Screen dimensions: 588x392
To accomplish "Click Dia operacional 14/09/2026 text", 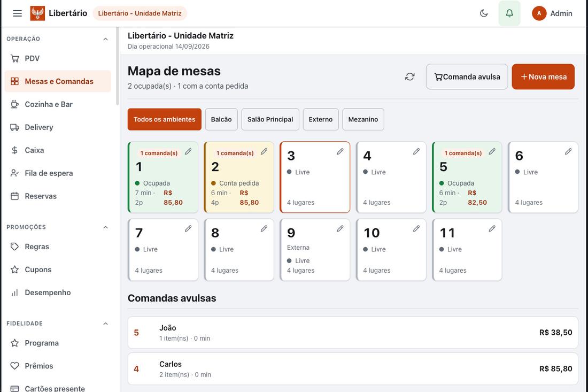I will (x=168, y=47).
